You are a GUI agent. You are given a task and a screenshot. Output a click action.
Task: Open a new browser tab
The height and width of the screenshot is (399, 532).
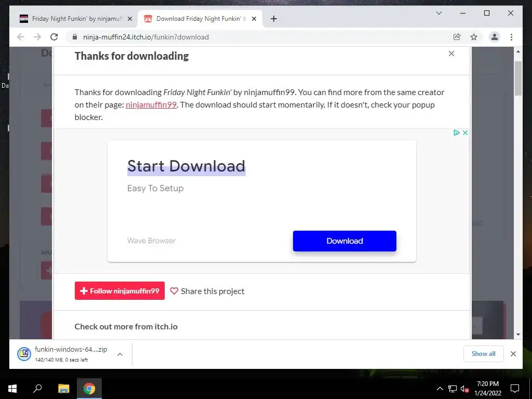[x=274, y=19]
